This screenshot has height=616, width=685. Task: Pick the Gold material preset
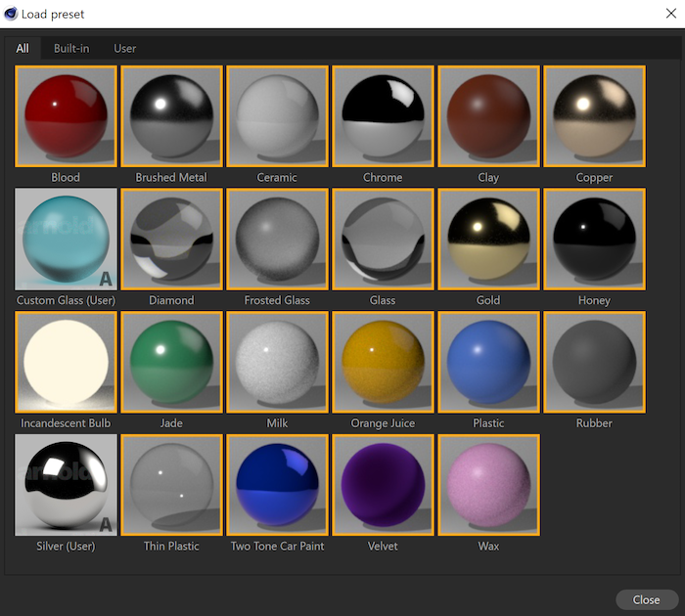tap(488, 240)
